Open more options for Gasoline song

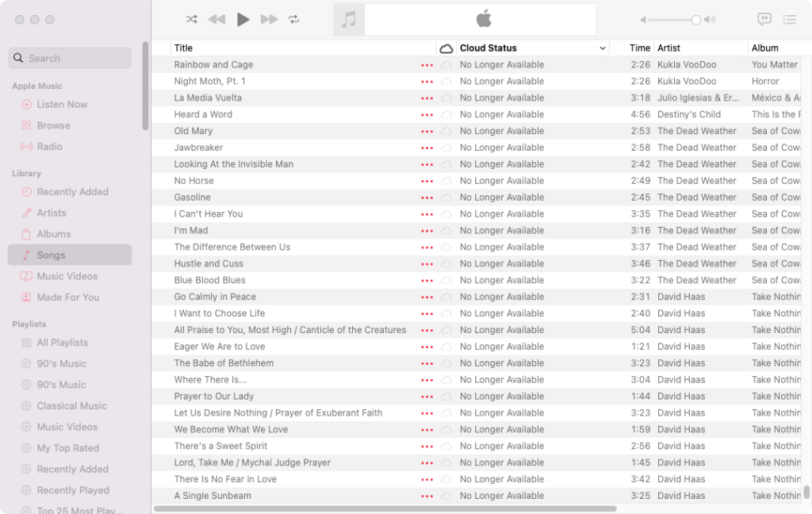coord(427,198)
